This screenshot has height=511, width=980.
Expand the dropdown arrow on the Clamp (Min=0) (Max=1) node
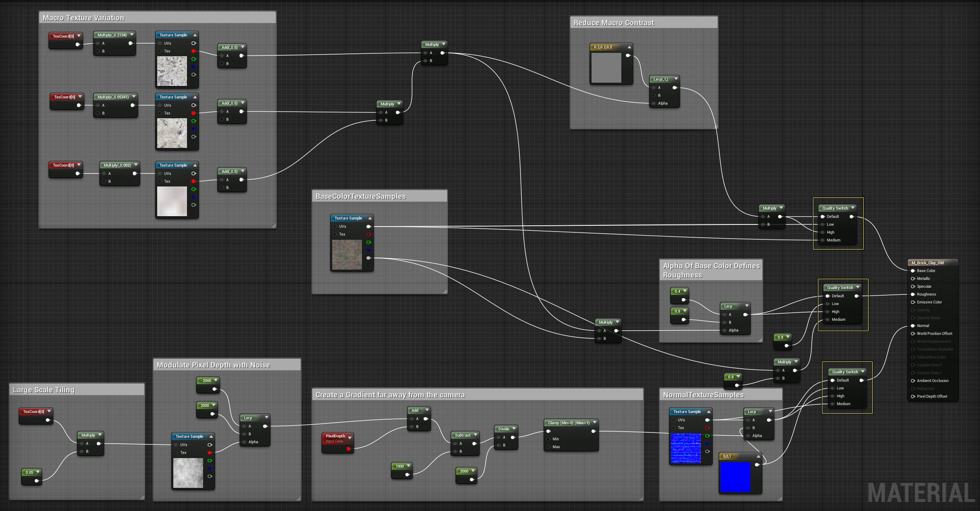pyautogui.click(x=594, y=422)
